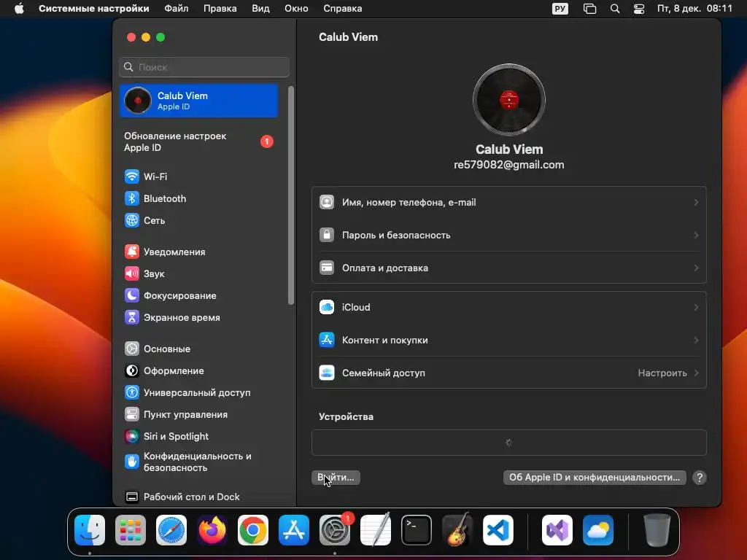Open the Окно menu

[296, 9]
